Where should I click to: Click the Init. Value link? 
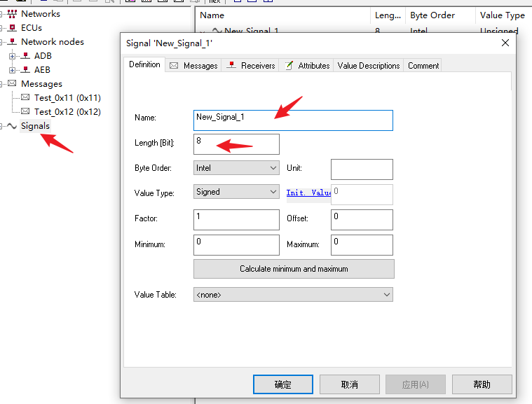click(308, 193)
